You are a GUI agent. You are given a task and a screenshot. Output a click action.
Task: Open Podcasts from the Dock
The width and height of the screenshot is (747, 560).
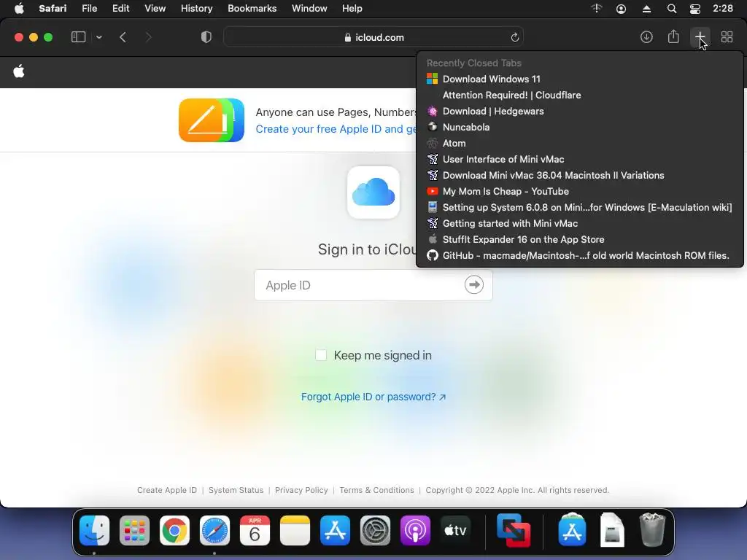click(415, 531)
